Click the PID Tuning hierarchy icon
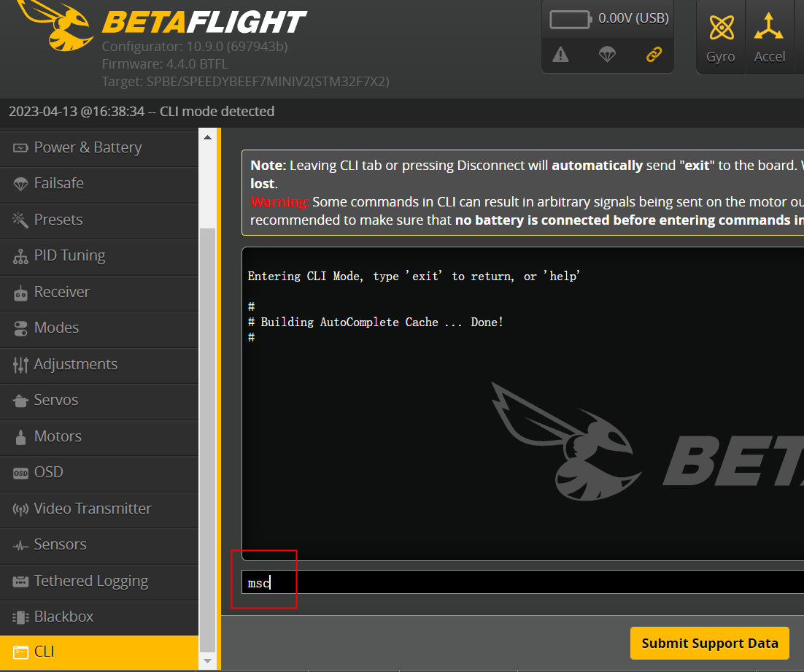Screen dimensions: 804x672 (20, 257)
